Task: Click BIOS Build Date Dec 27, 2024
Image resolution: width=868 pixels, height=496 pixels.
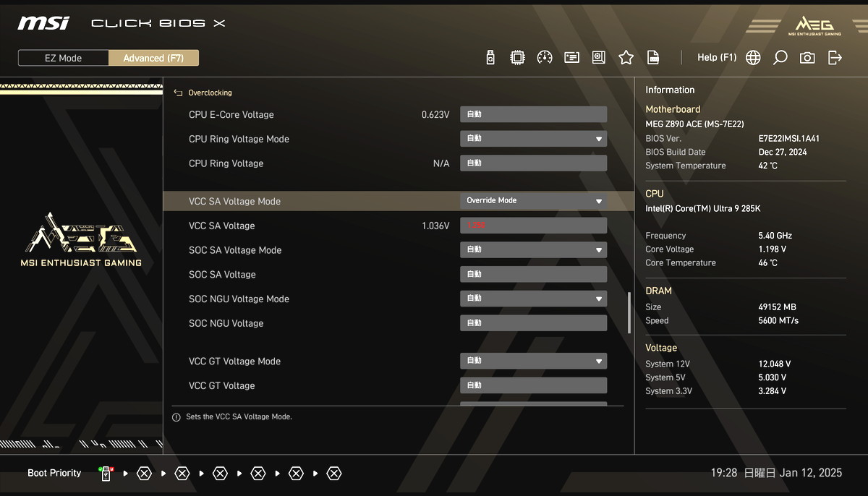Action: [x=784, y=153]
